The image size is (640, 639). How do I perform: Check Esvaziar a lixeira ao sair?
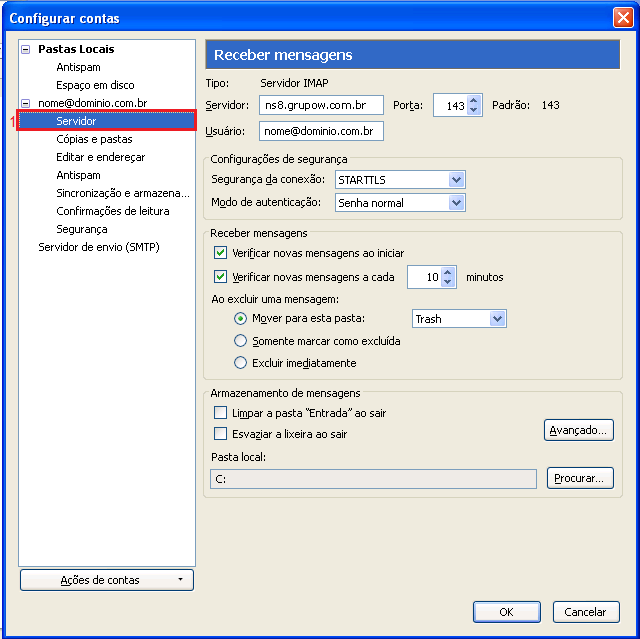click(x=220, y=433)
